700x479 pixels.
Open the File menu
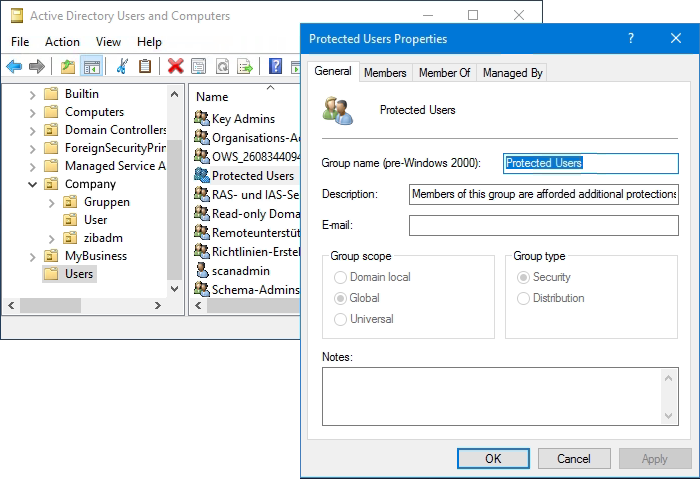coord(20,42)
